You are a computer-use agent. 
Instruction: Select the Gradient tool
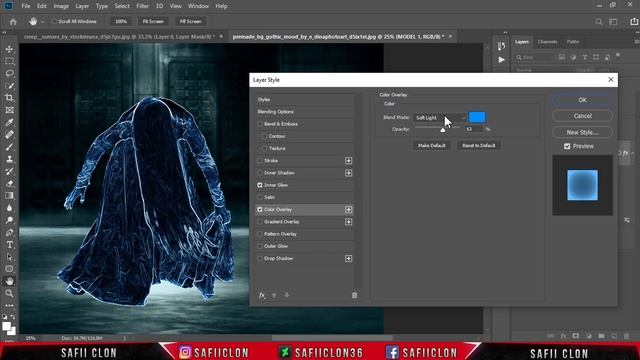pyautogui.click(x=9, y=196)
